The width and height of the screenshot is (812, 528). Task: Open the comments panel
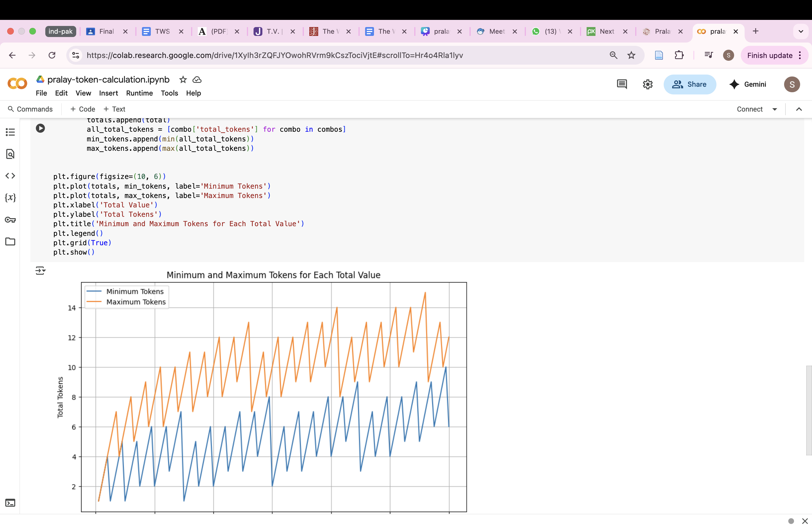(x=622, y=84)
